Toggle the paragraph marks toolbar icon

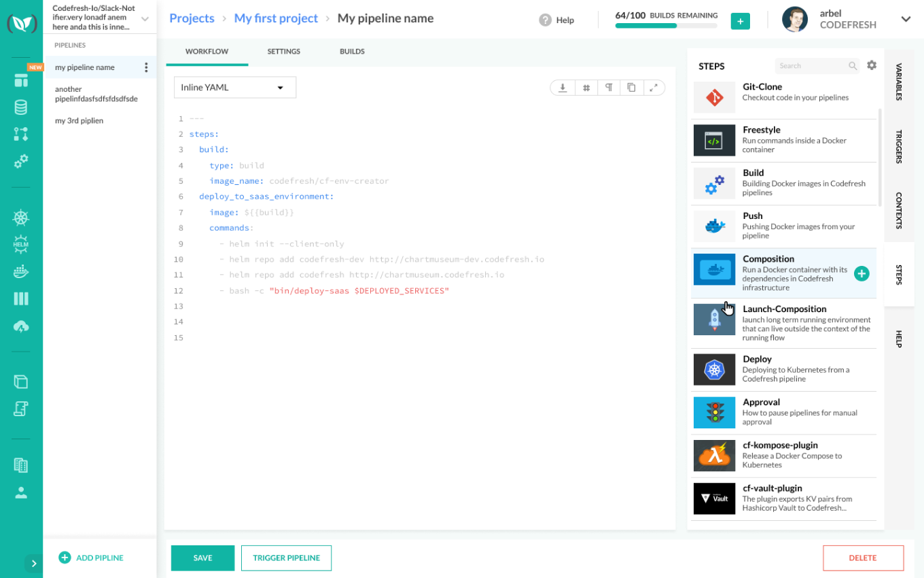click(609, 87)
